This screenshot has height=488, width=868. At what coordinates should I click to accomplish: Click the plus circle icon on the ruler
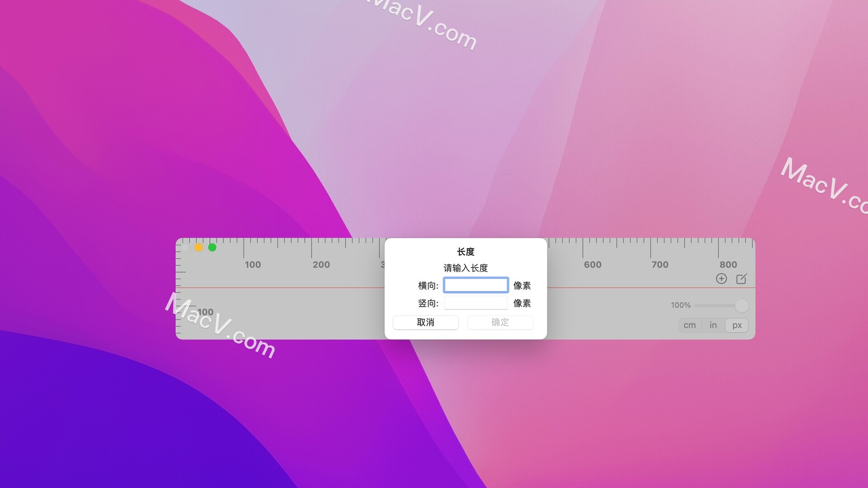point(722,279)
